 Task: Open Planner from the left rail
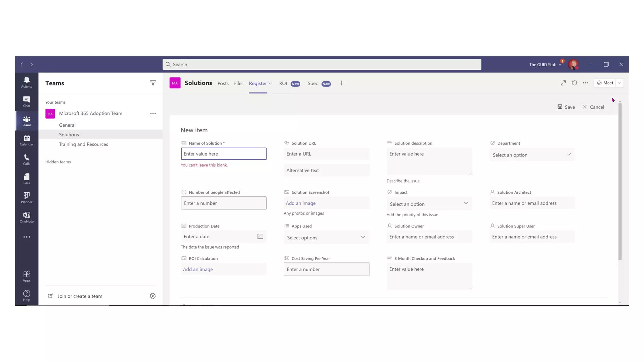pyautogui.click(x=26, y=198)
